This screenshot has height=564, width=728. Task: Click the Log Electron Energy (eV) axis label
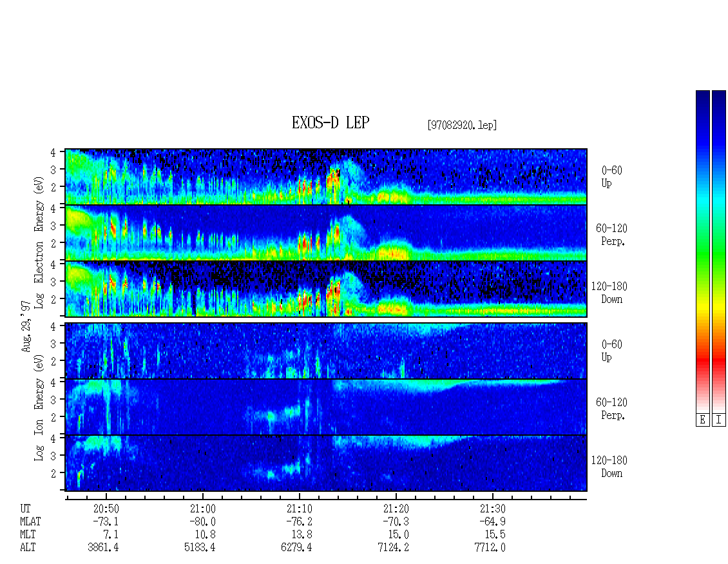(39, 242)
